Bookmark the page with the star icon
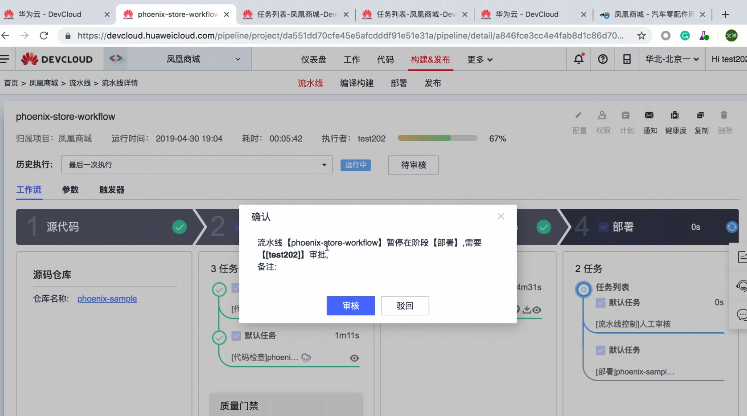Screen dimensions: 747x416 point(642,35)
